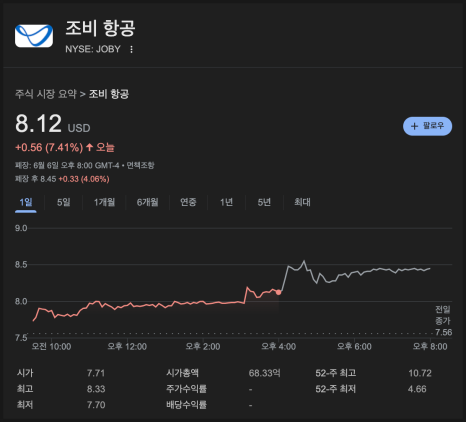Click the 오후 4:00 axis label

(278, 347)
